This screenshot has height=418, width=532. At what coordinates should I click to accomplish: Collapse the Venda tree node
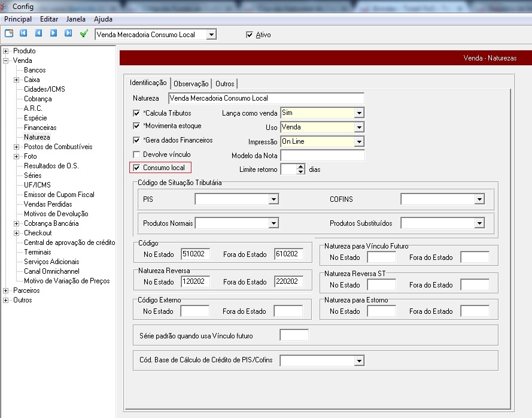click(x=6, y=60)
